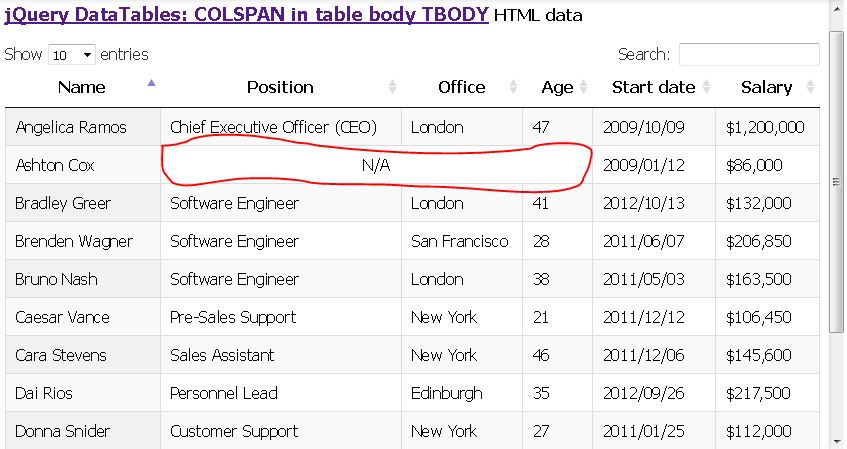Click the Name column sort arrow icon
Image resolution: width=847 pixels, height=449 pixels.
[x=151, y=82]
